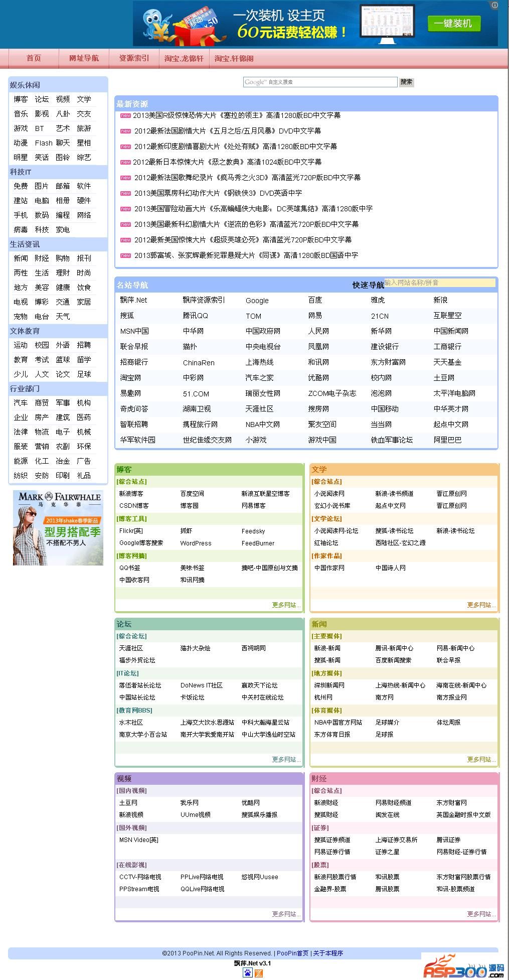The width and height of the screenshot is (509, 980).
Task: Open resource 《钢铁侠3》DVD link
Action: point(218,193)
